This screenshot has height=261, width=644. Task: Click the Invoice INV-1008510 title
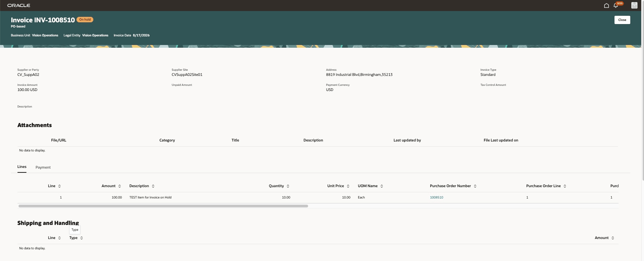(43, 20)
